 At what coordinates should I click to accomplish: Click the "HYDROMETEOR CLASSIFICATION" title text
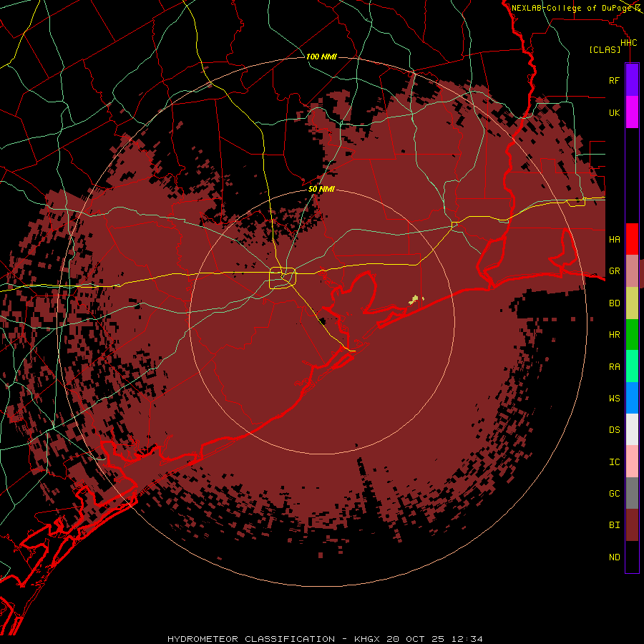click(251, 639)
